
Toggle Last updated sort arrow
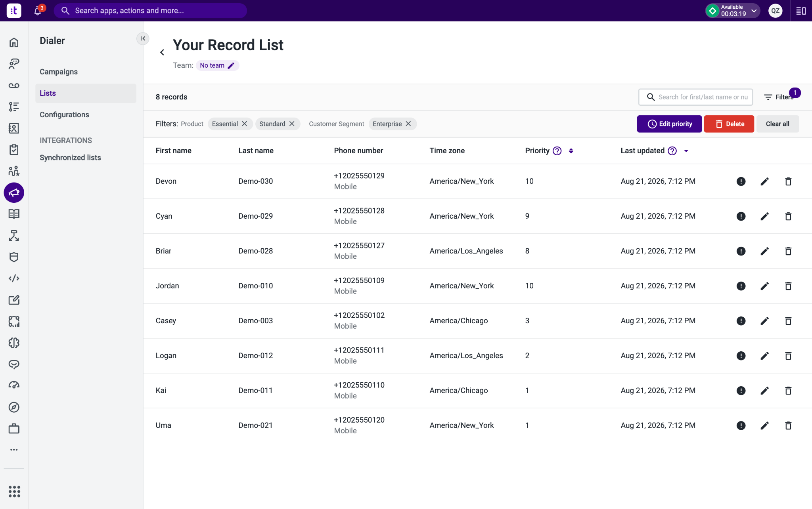pyautogui.click(x=686, y=151)
